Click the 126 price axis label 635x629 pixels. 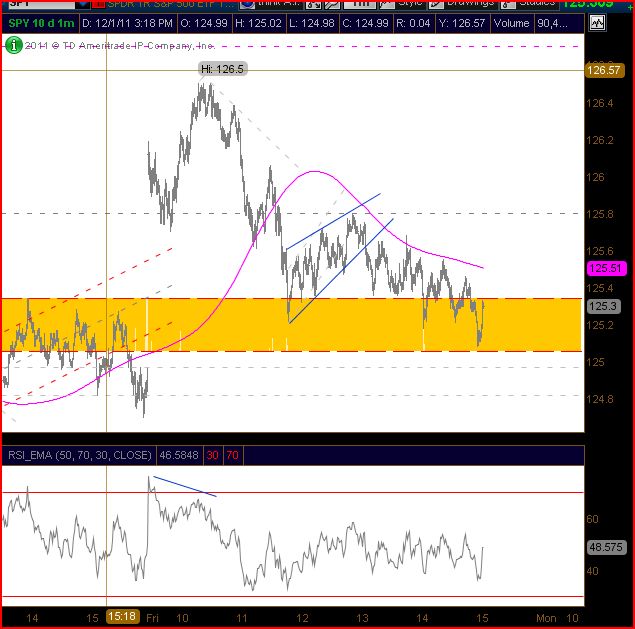595,177
